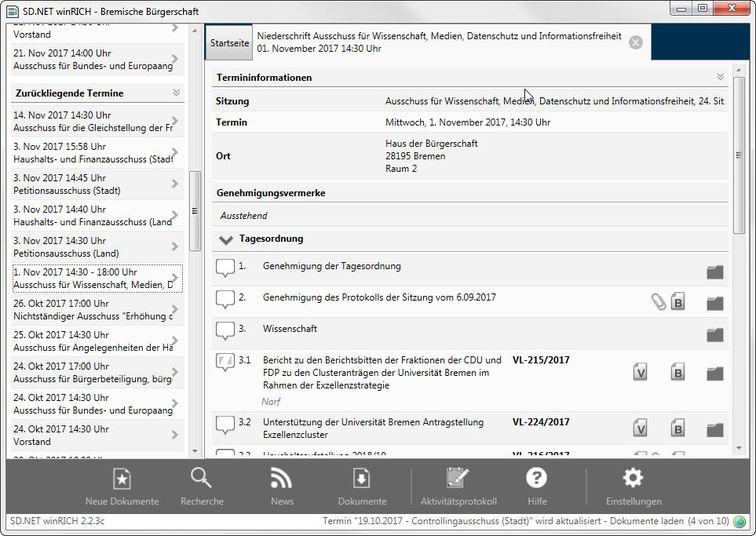Switch to the Startseite tab
Screen dimensions: 756x536
tap(228, 44)
